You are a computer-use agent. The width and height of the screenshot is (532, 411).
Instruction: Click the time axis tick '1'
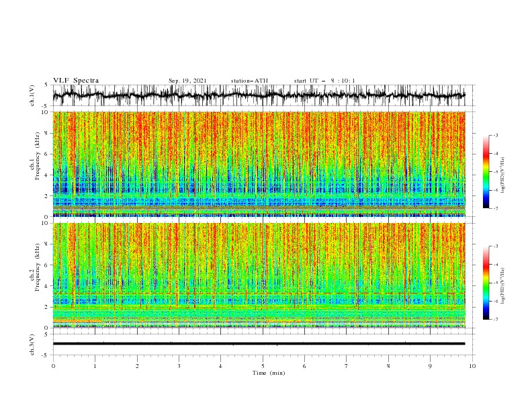(x=95, y=366)
